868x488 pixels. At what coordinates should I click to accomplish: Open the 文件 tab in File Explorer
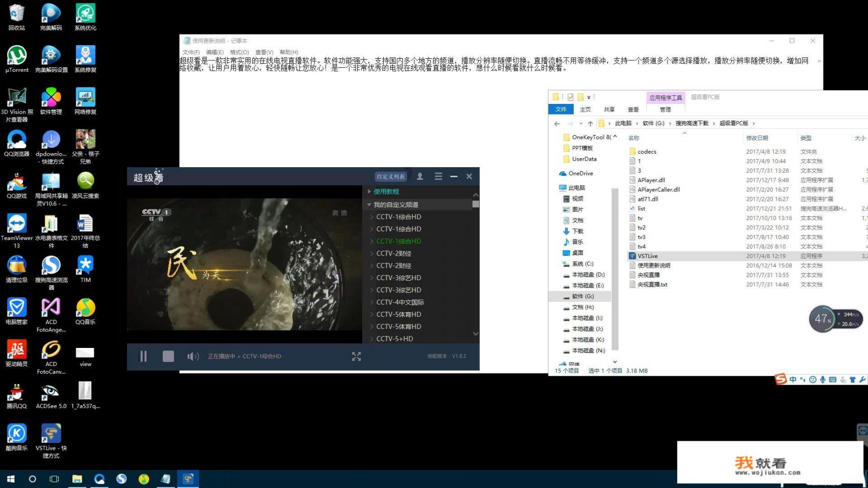561,109
